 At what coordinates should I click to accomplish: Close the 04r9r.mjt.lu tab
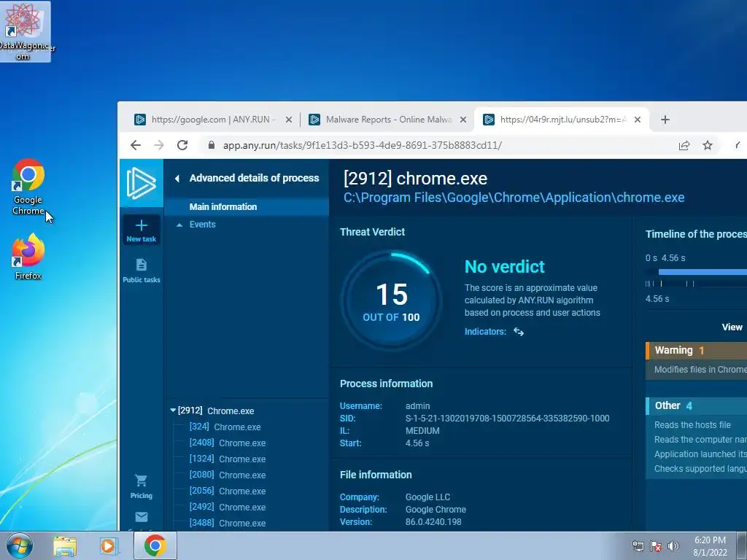[x=638, y=120]
